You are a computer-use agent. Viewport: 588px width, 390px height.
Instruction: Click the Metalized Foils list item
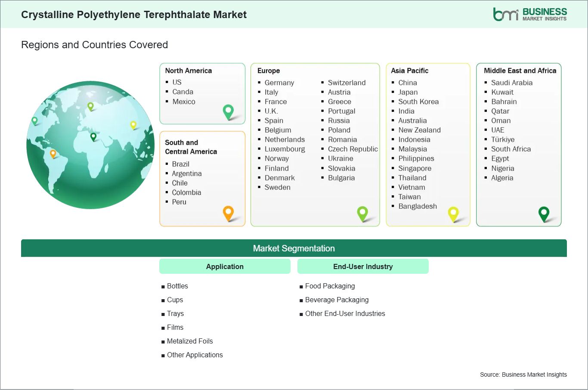pyautogui.click(x=190, y=341)
